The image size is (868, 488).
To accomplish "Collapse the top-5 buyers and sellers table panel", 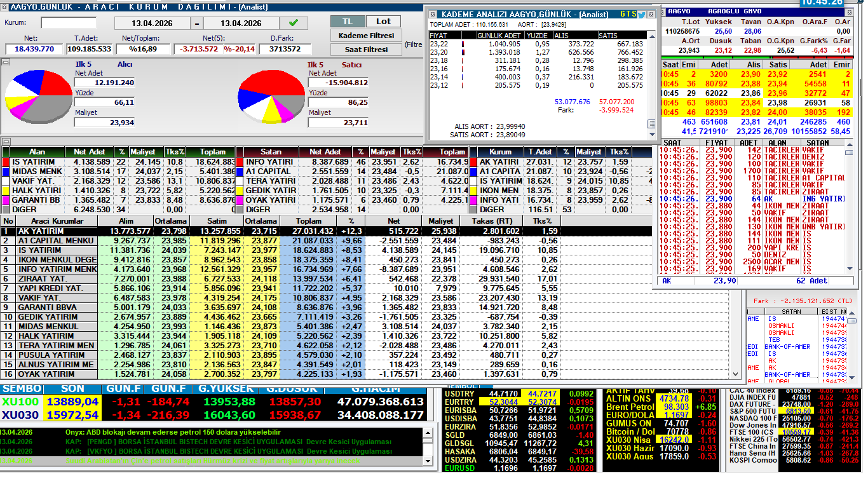I will click(x=5, y=142).
